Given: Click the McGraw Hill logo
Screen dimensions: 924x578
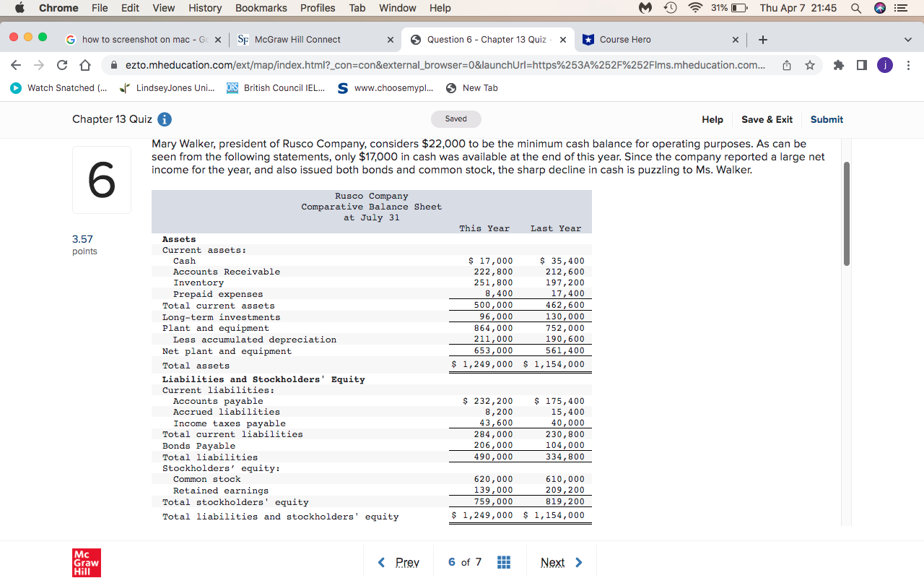Looking at the screenshot, I should (x=87, y=563).
